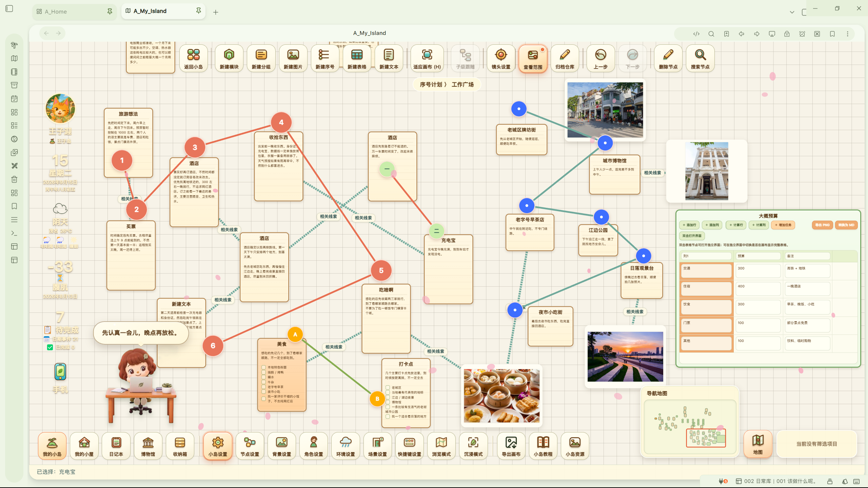Viewport: 868px width, 488px height.
Task: Select the A_My_Island tab
Action: [x=163, y=11]
